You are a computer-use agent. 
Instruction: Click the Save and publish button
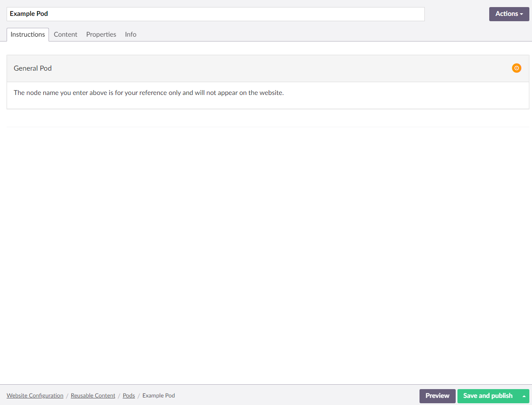tap(488, 396)
